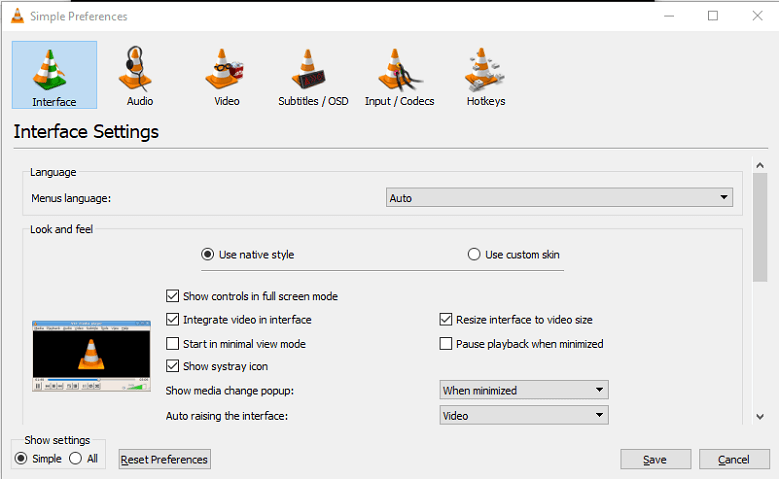
Task: Click the vertical scrollbar thumb
Action: pos(760,227)
